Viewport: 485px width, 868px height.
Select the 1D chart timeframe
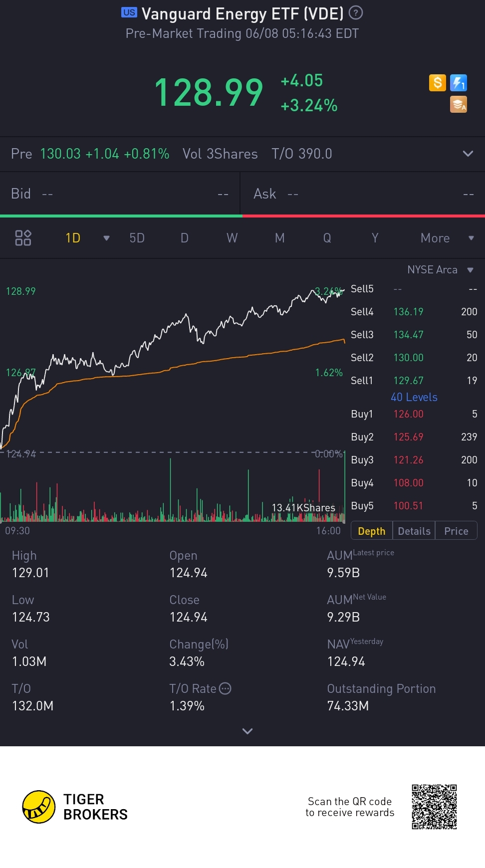tap(73, 238)
